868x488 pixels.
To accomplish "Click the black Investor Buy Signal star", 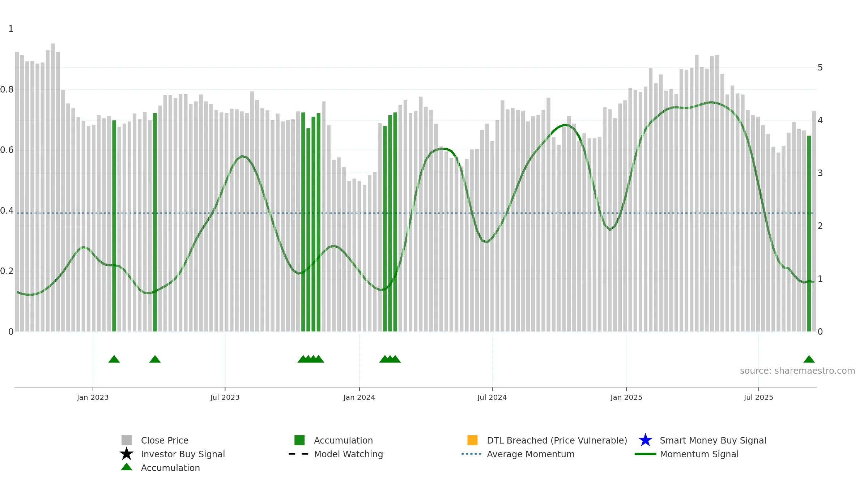I will point(127,454).
